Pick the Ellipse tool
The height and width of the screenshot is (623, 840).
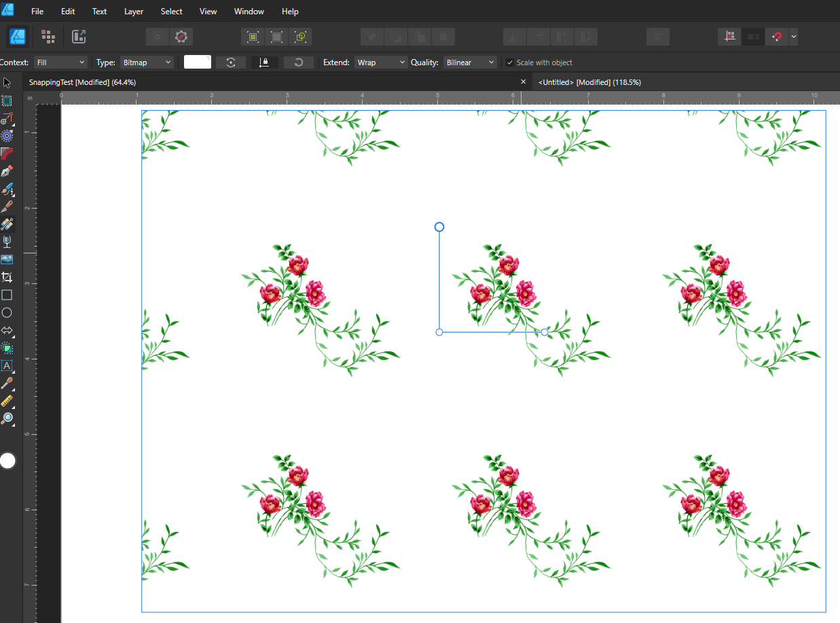click(8, 312)
